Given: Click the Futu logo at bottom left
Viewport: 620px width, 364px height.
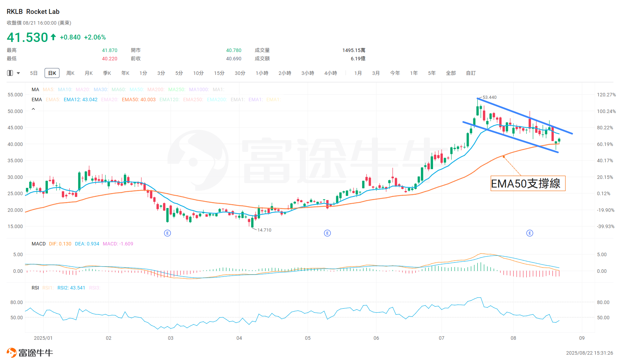Looking at the screenshot, I should (x=30, y=353).
